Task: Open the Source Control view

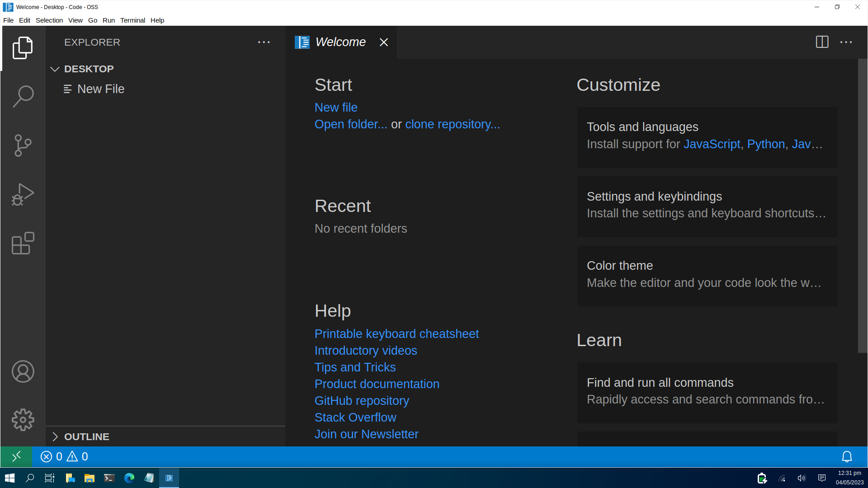Action: point(23,145)
